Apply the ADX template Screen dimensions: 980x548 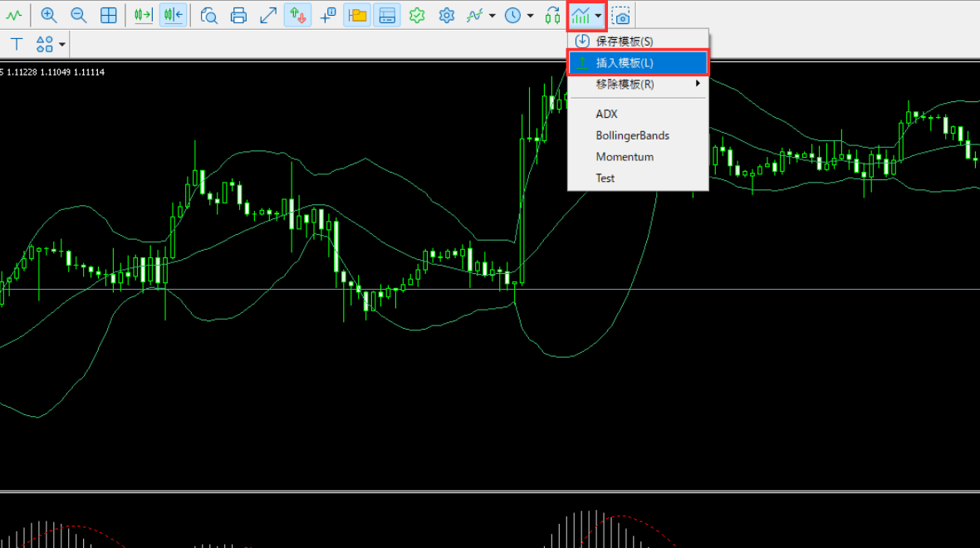pos(607,114)
